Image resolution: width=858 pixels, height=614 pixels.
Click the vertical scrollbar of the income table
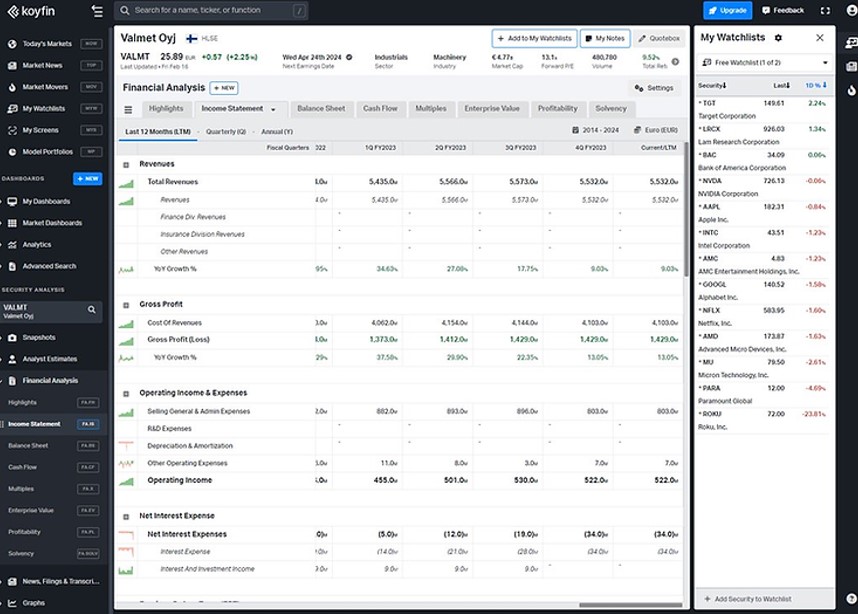point(686,208)
